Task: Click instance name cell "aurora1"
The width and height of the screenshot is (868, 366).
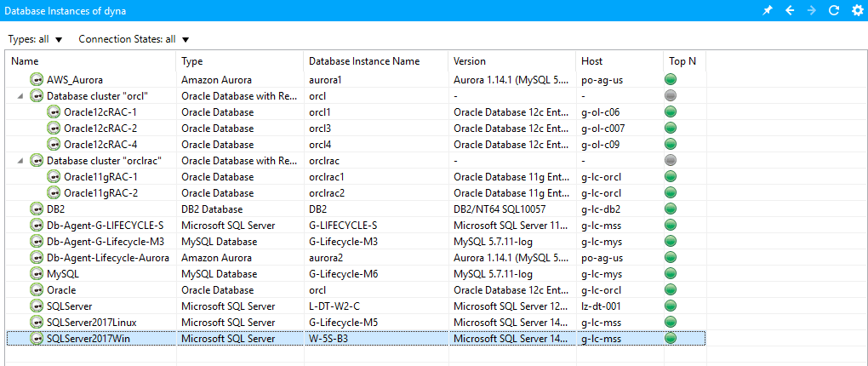Action: [x=325, y=80]
